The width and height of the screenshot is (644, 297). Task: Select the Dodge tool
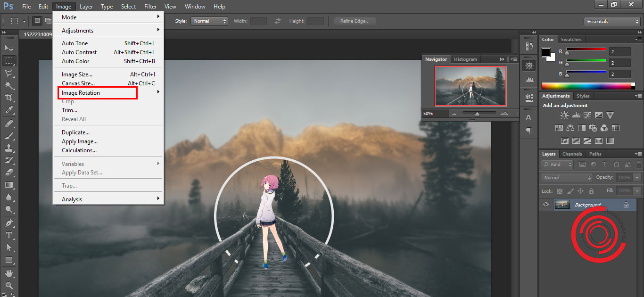point(9,209)
